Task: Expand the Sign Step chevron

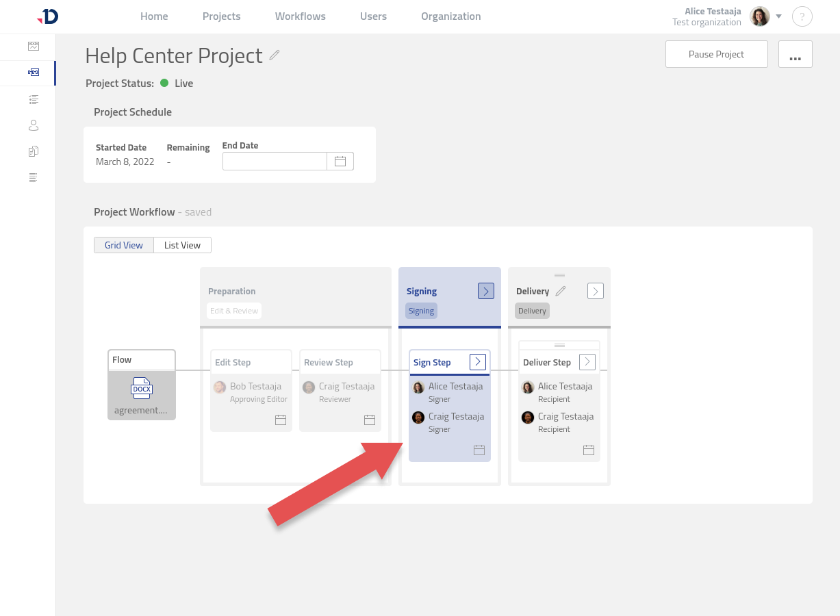Action: point(478,362)
